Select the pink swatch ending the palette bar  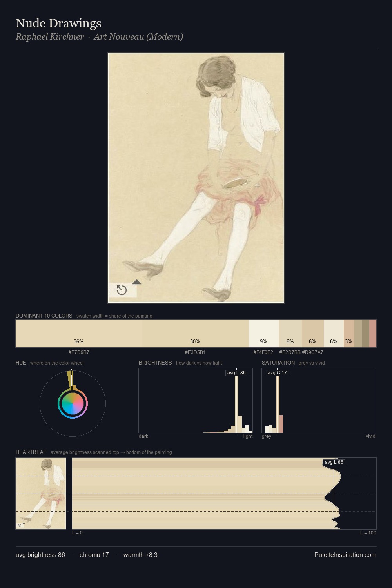[x=373, y=334]
